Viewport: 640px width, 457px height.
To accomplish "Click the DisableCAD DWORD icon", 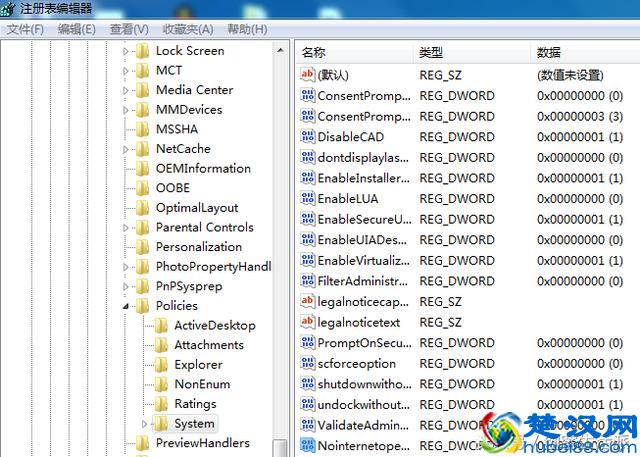I will pos(308,136).
